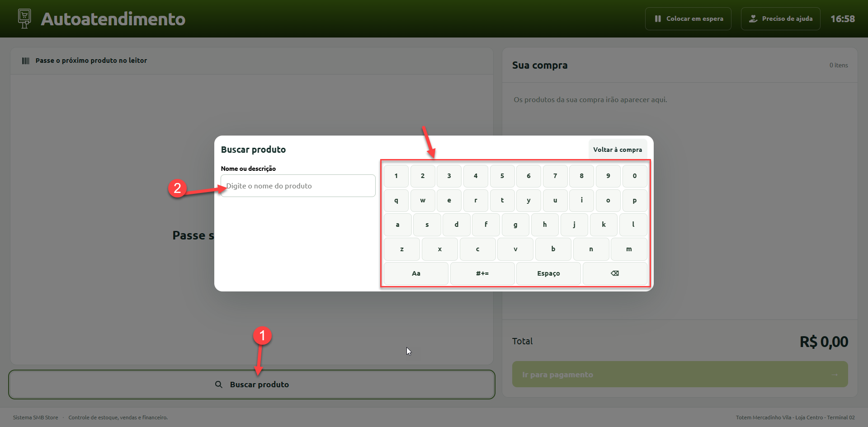
Task: Tap the b key on the keyboard
Action: point(553,249)
